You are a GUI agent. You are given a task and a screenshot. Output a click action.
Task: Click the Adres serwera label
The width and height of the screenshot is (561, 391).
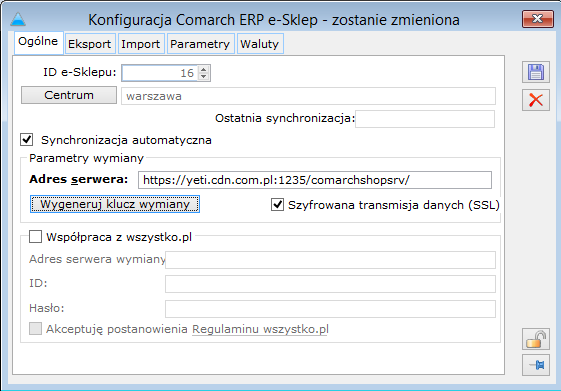(78, 179)
